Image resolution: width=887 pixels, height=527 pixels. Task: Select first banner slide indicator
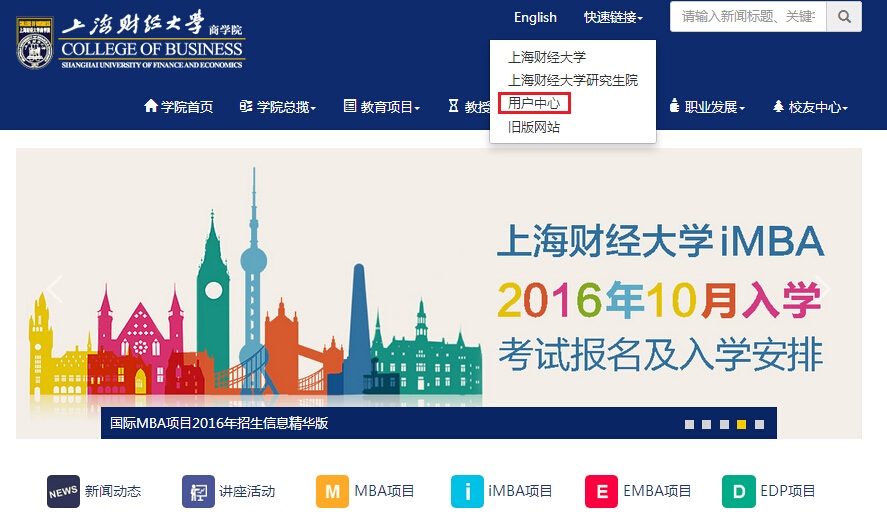(689, 424)
